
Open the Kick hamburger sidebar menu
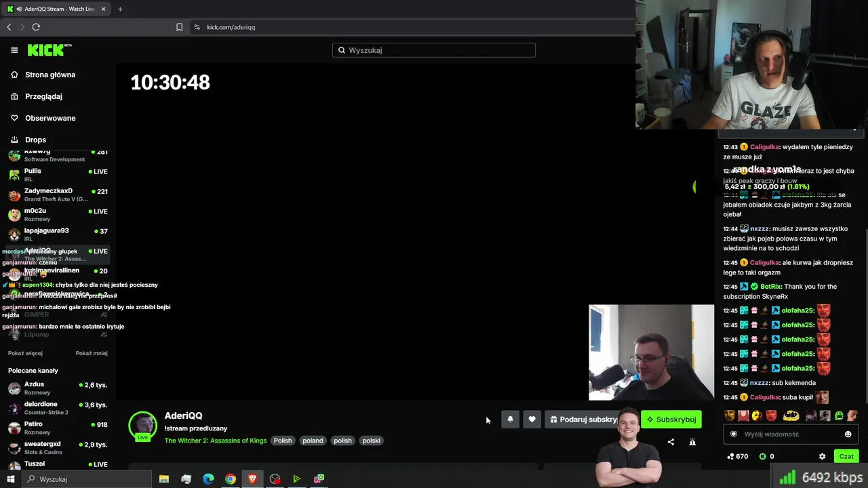pos(14,50)
